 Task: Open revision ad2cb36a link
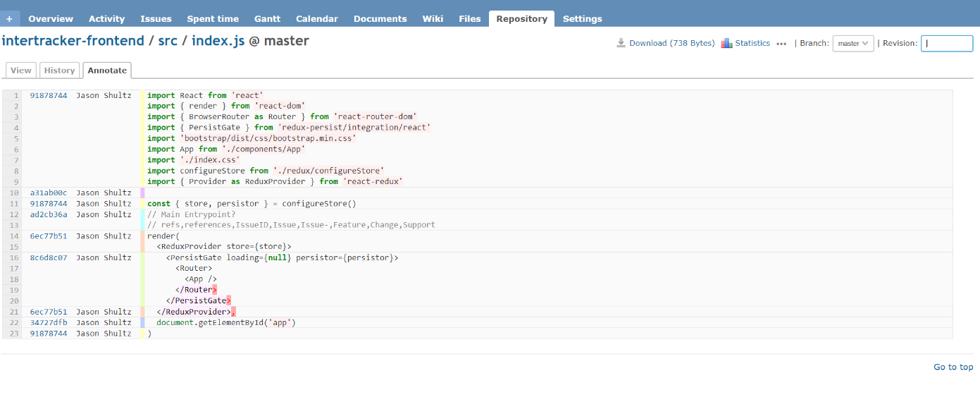pyautogui.click(x=49, y=214)
